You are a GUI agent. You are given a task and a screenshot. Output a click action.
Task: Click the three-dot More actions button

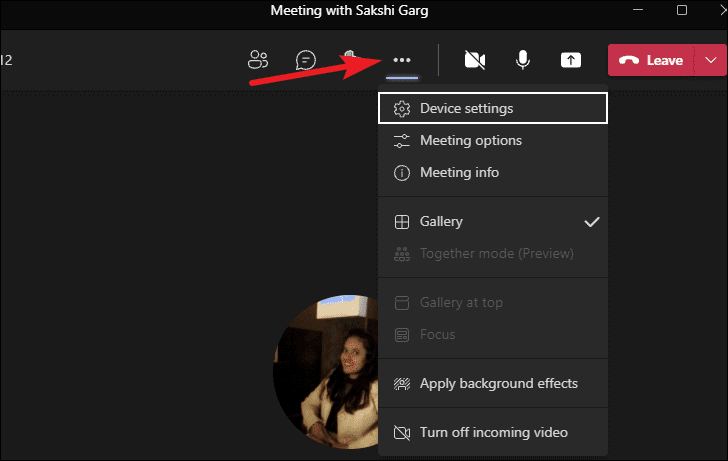pos(402,60)
